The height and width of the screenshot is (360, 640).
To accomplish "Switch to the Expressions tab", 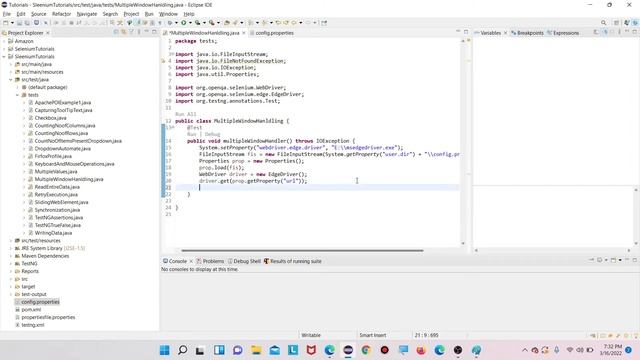I will (563, 33).
